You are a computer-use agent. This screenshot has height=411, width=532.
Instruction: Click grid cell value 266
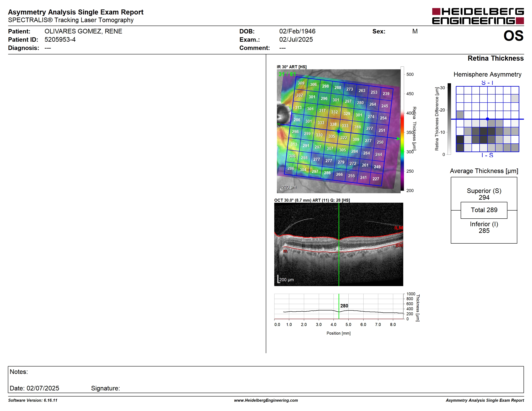point(339,174)
